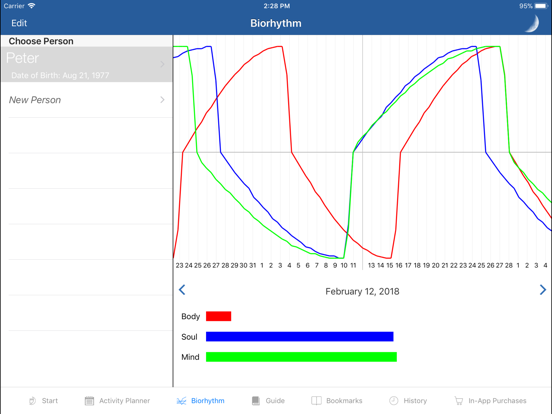Click the red Body bar
552x414 pixels.
(219, 316)
